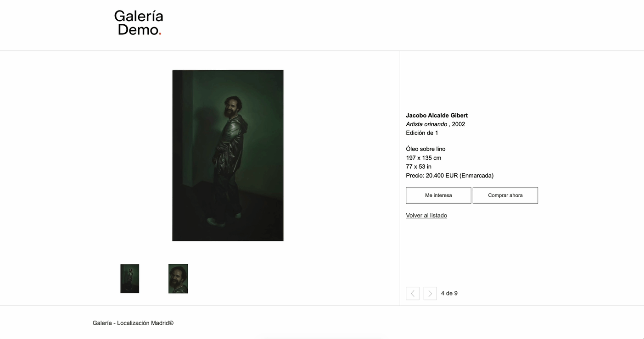Click the orange dot in the logo
The image size is (644, 339).
coord(160,33)
